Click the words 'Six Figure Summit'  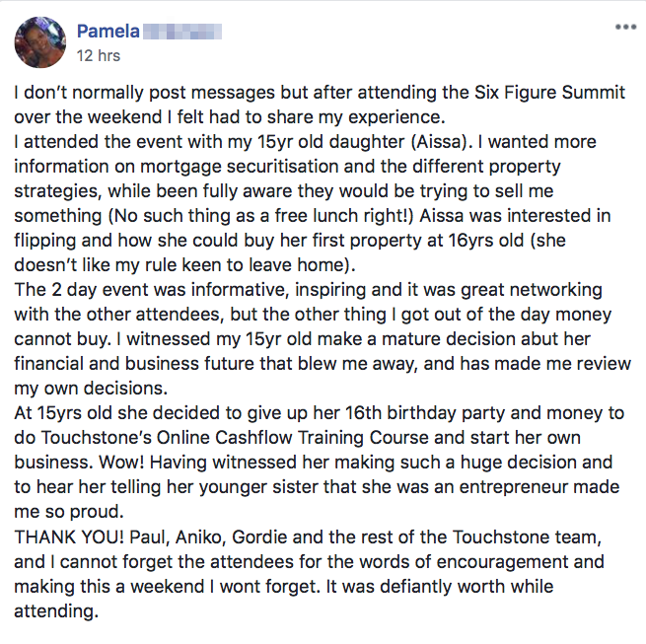549,93
